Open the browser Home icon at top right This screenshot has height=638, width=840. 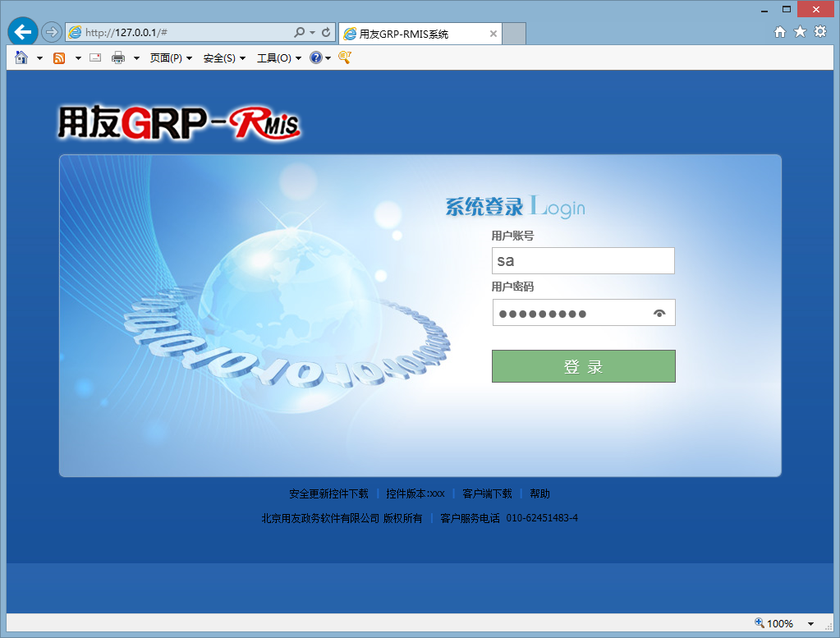[x=779, y=31]
